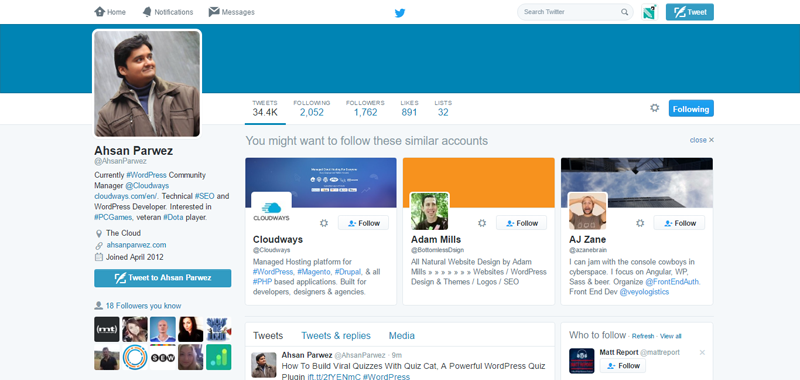Click #PCGames hashtag in bio
The image size is (800, 380).
click(x=113, y=217)
